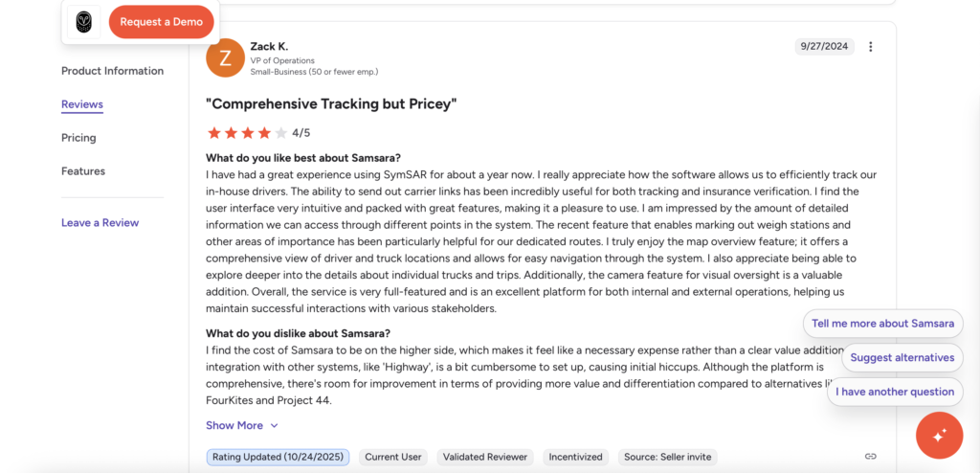The height and width of the screenshot is (473, 980).
Task: Open the review's three-dot options menu
Action: [x=870, y=47]
